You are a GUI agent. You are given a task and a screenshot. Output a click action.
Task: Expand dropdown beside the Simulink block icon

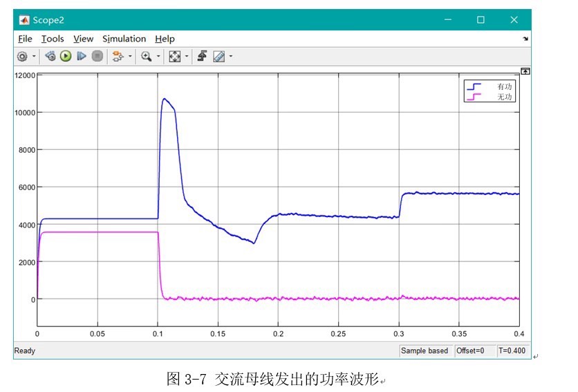(130, 57)
